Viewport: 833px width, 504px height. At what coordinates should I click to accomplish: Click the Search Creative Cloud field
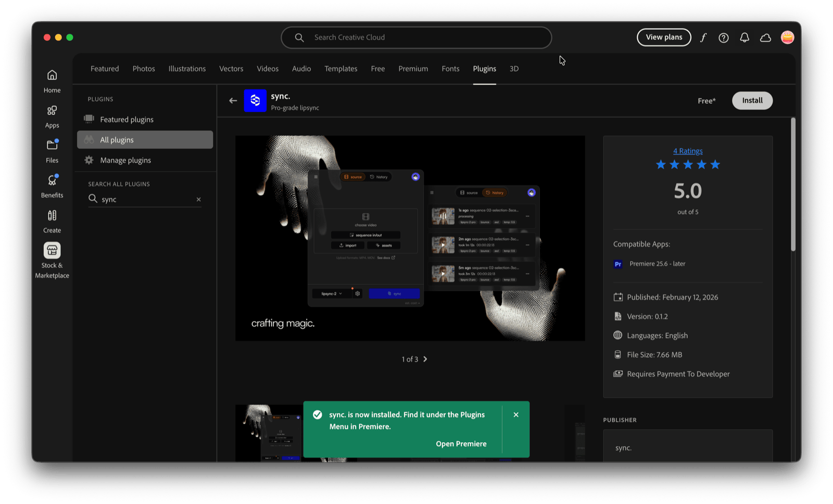pyautogui.click(x=416, y=37)
